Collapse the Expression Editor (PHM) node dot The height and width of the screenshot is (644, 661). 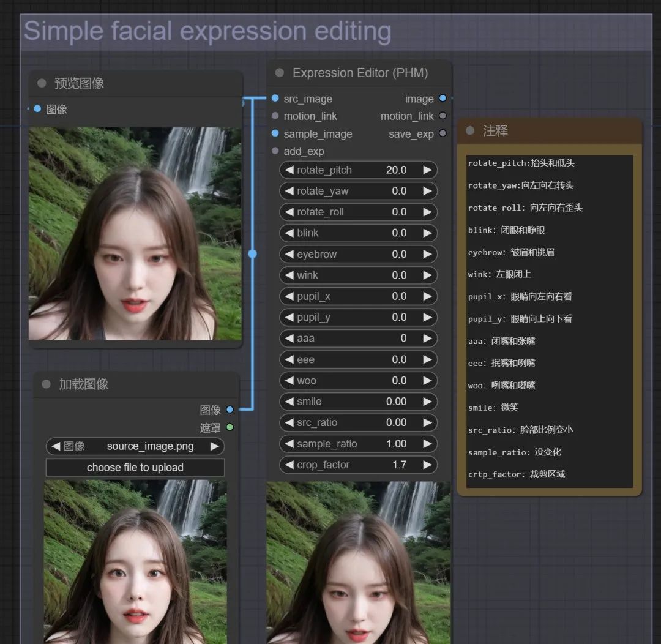point(279,72)
